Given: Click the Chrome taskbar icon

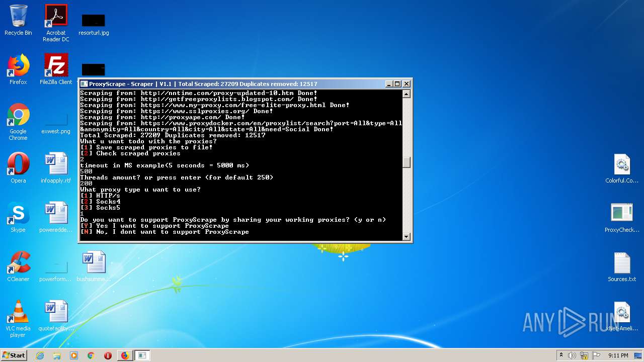Looking at the screenshot, I should (91, 355).
